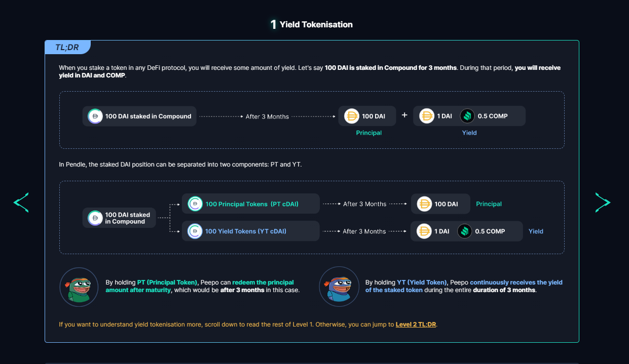Click the TL;DR tab label

pyautogui.click(x=67, y=48)
